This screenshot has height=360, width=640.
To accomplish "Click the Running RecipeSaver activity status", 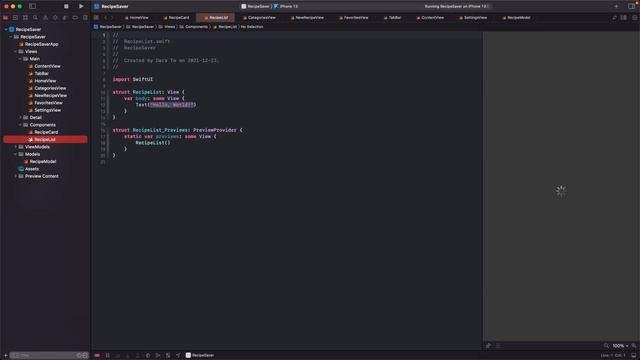I will [456, 7].
